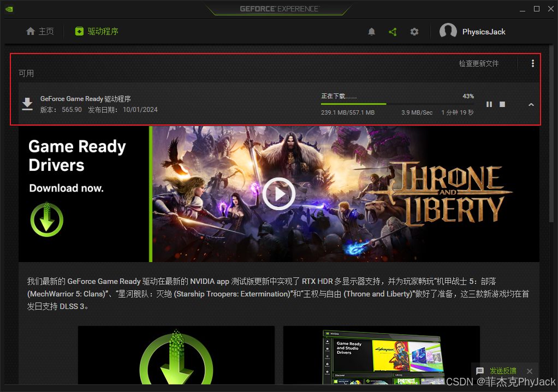This screenshot has height=392, width=558.
Task: Click the 1 分钟 19 秒 remaining time
Action: click(458, 112)
